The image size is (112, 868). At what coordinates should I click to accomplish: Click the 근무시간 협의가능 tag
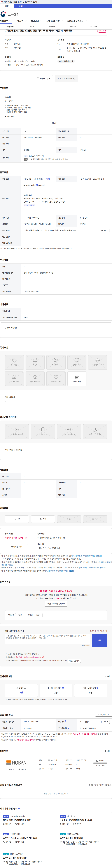tap(29, 205)
